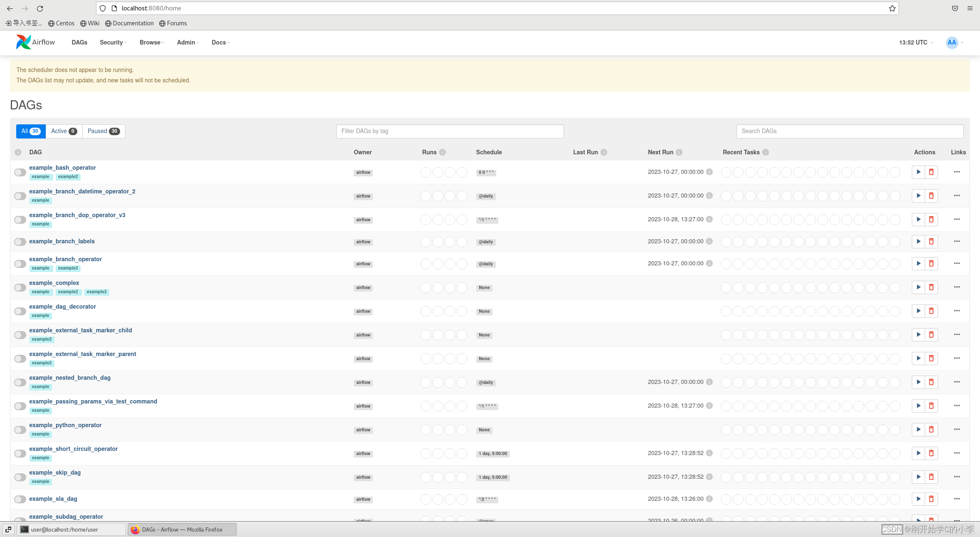The image size is (980, 537).
Task: Trigger a run of example_complex
Action: (918, 287)
